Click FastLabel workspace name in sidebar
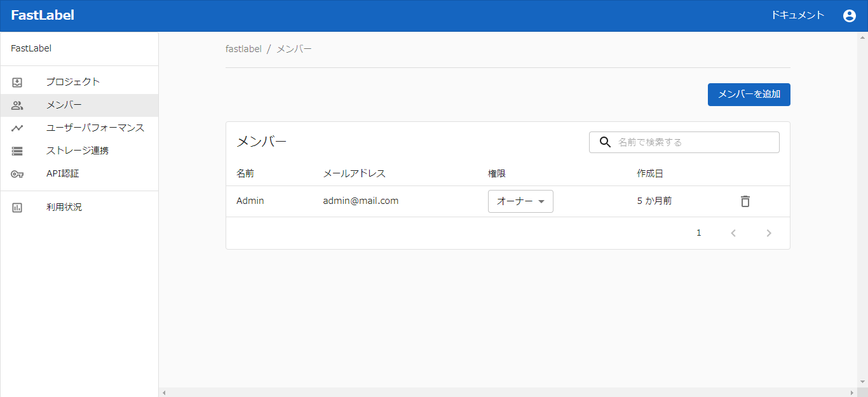This screenshot has height=397, width=868. 31,48
